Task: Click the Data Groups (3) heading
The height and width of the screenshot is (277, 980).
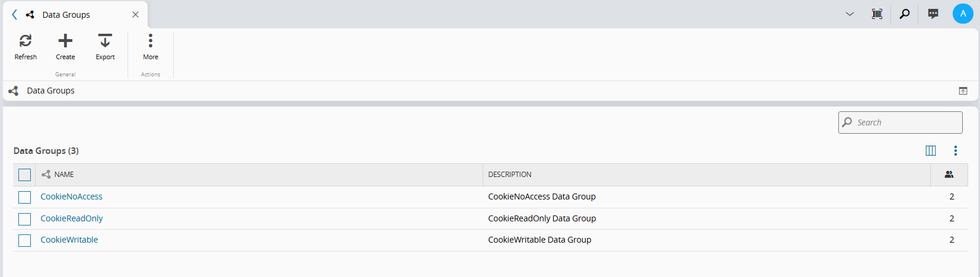Action: tap(46, 150)
